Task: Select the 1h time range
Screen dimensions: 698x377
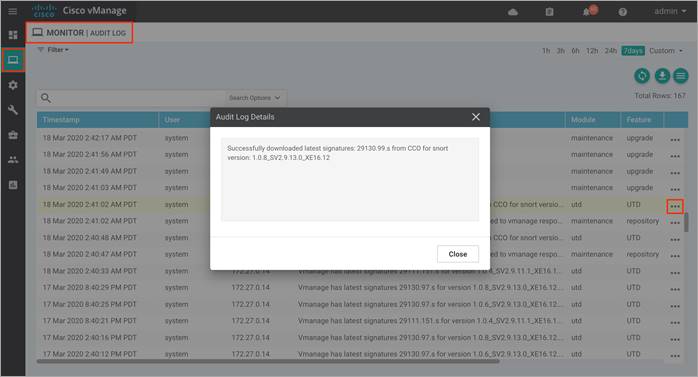Action: coord(546,51)
